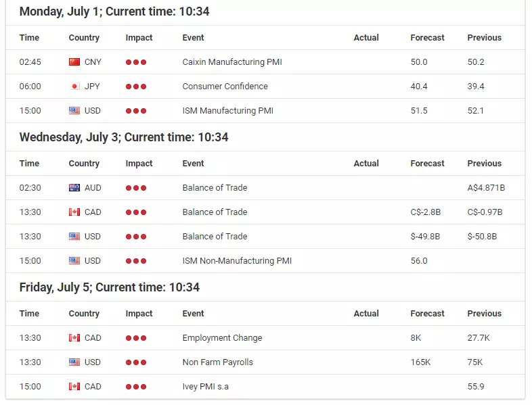532x405 pixels.
Task: Click the Monday, July 1 heading
Action: pyautogui.click(x=114, y=11)
